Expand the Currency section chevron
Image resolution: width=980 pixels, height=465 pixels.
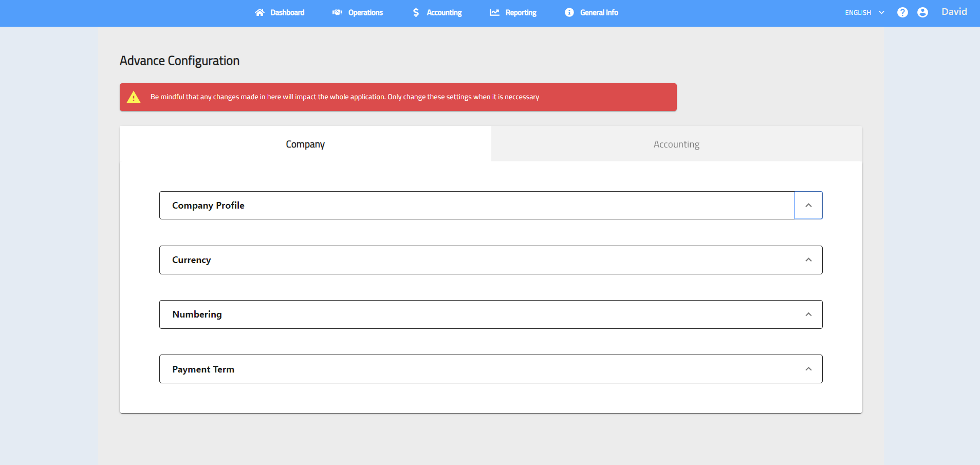click(x=808, y=260)
